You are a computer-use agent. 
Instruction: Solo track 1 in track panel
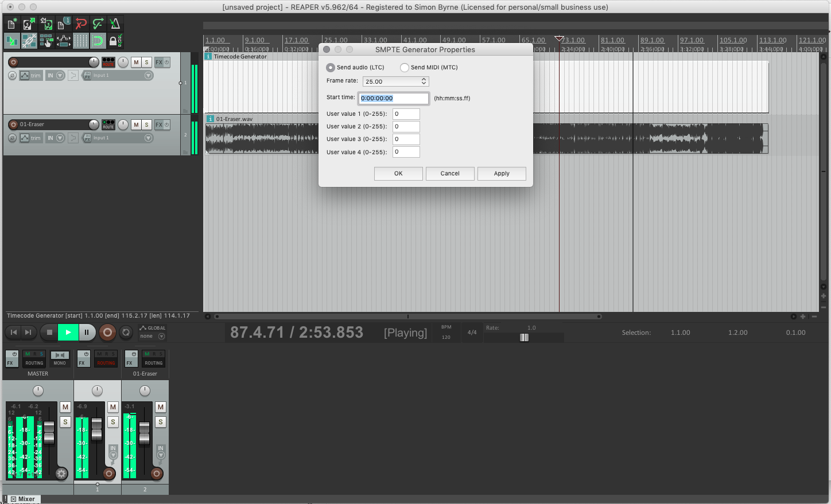146,62
